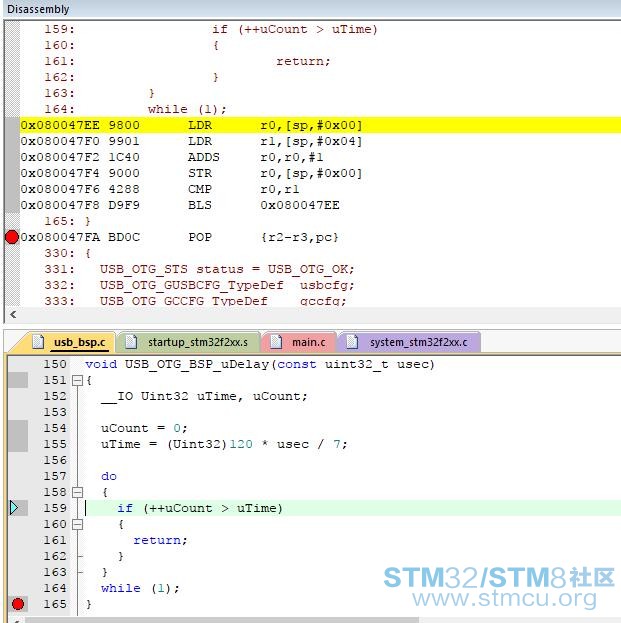This screenshot has height=623, width=621.
Task: Click the current-line arrow at line 159
Action: [x=14, y=508]
